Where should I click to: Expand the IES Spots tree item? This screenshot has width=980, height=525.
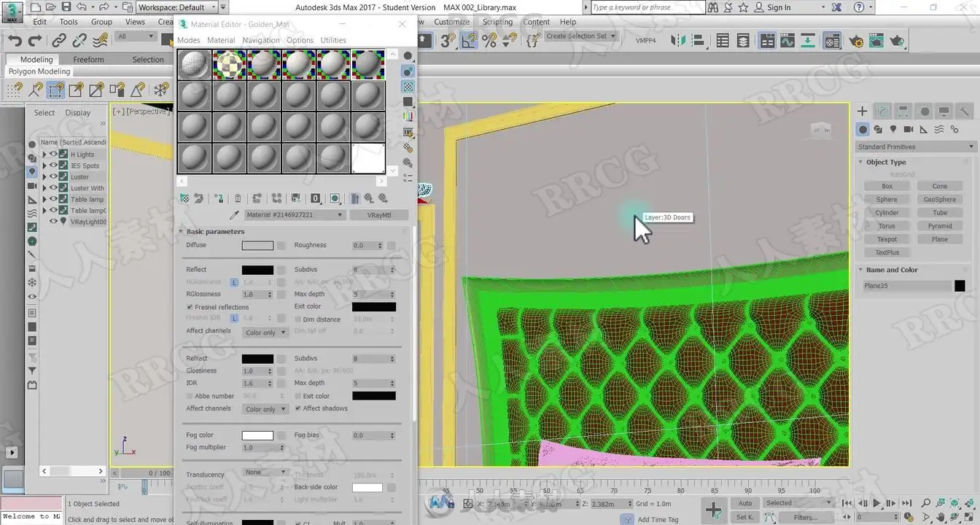pos(44,166)
